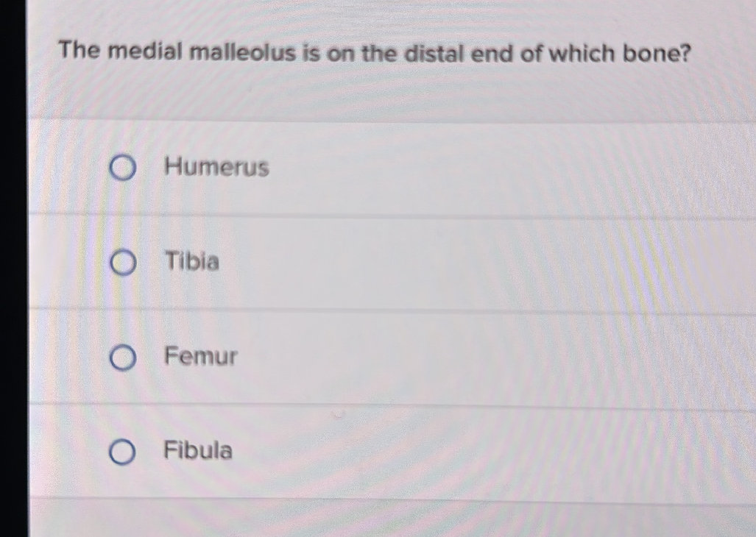Viewport: 756px width, 537px height.
Task: Click the third answer row
Action: pos(390,358)
